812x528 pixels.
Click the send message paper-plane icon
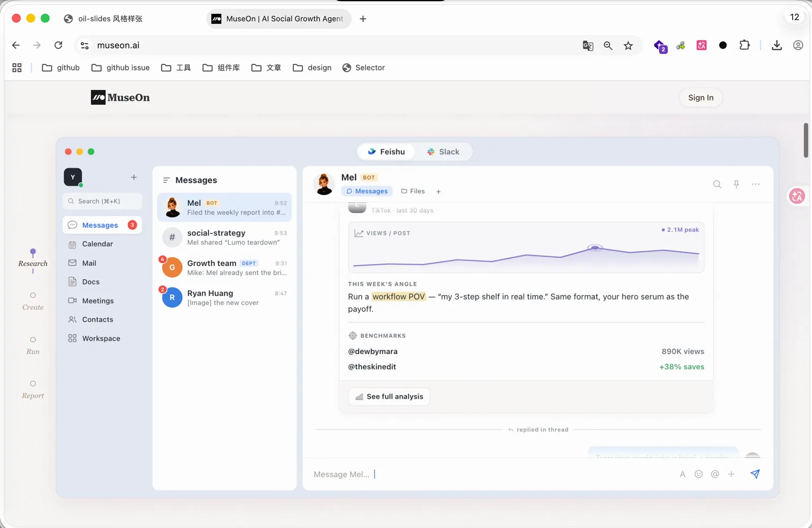[755, 474]
